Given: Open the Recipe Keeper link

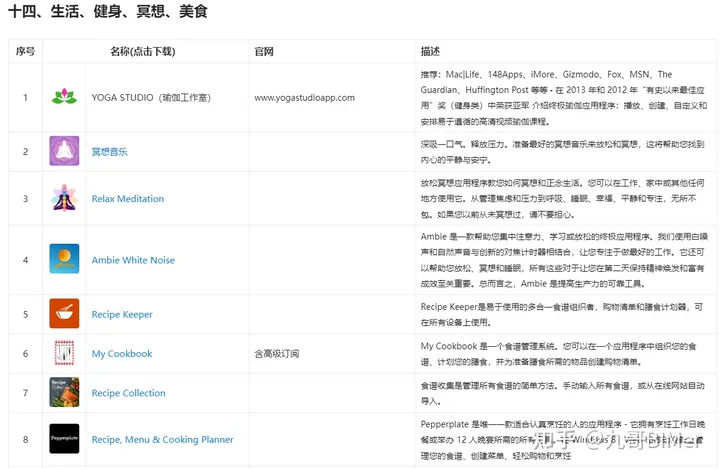Looking at the screenshot, I should click(122, 314).
